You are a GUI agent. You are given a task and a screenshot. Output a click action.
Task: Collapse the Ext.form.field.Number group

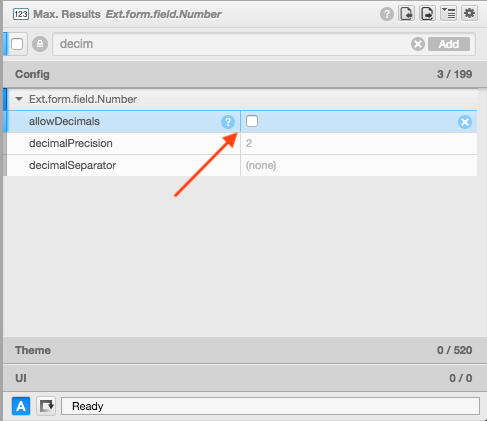click(x=19, y=99)
